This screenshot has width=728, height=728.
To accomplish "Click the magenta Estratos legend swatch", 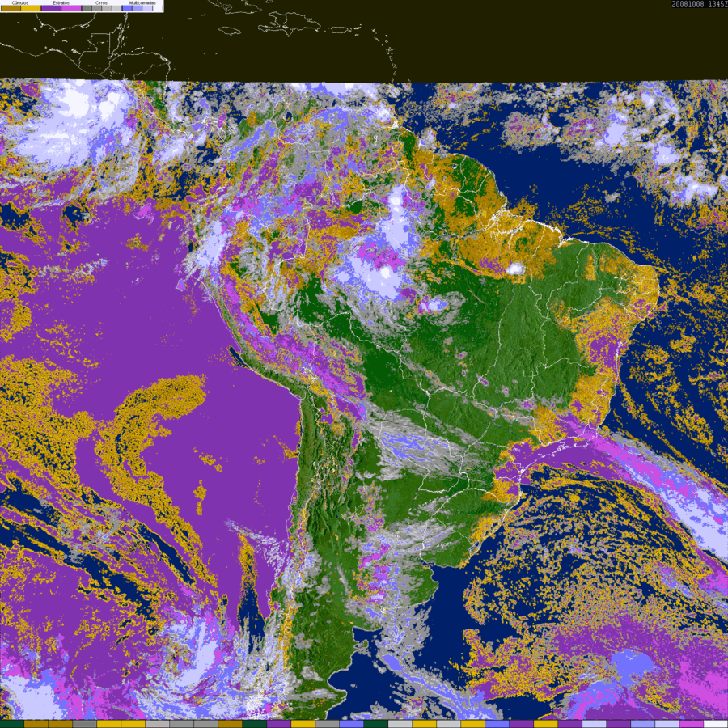I will (x=71, y=8).
